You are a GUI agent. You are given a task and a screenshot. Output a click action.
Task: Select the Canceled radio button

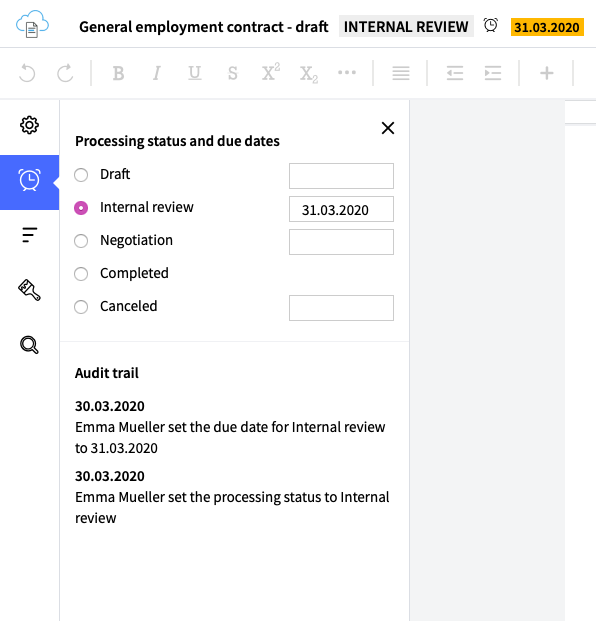[81, 307]
